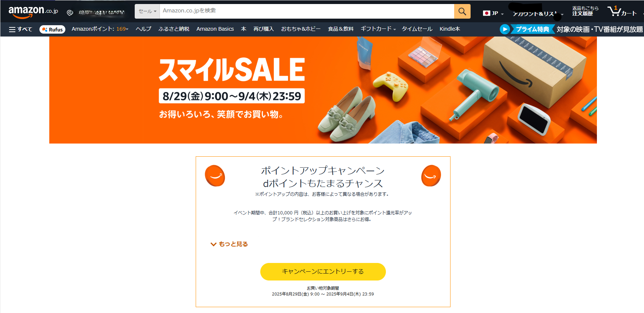This screenshot has width=644, height=313.
Task: Launch the Rufus assistant
Action: pos(52,29)
